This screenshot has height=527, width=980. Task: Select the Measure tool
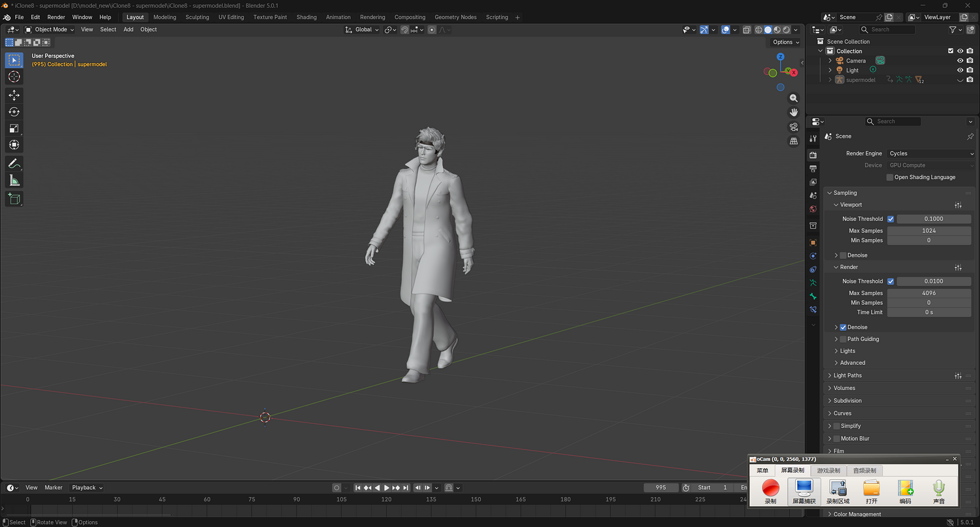[14, 180]
